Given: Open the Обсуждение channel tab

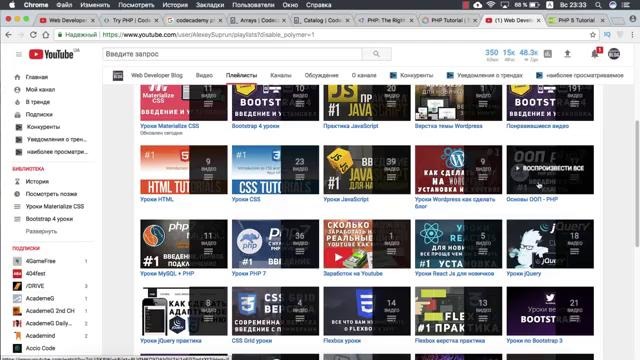Looking at the screenshot, I should (x=322, y=76).
